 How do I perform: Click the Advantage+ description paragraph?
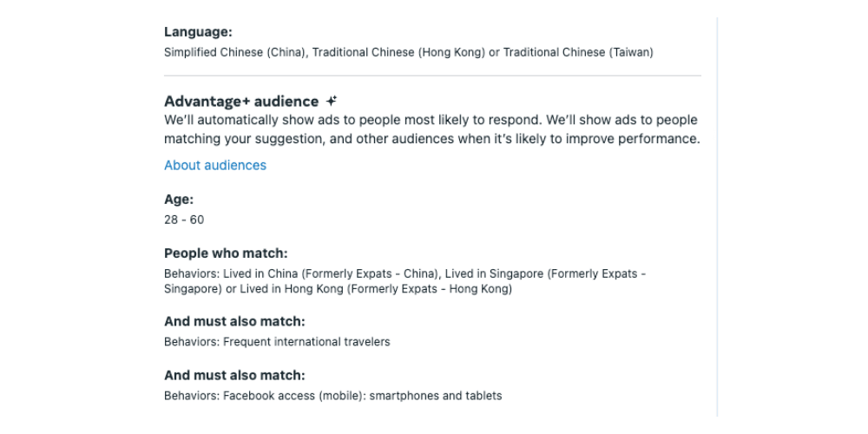pyautogui.click(x=431, y=129)
